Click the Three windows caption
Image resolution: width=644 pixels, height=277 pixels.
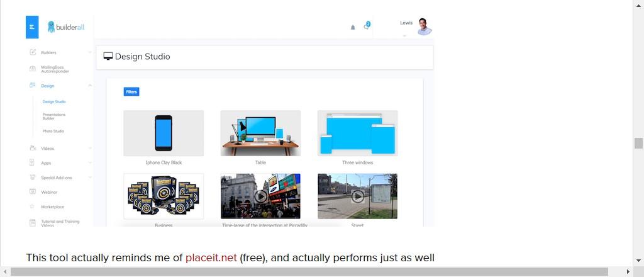click(357, 163)
